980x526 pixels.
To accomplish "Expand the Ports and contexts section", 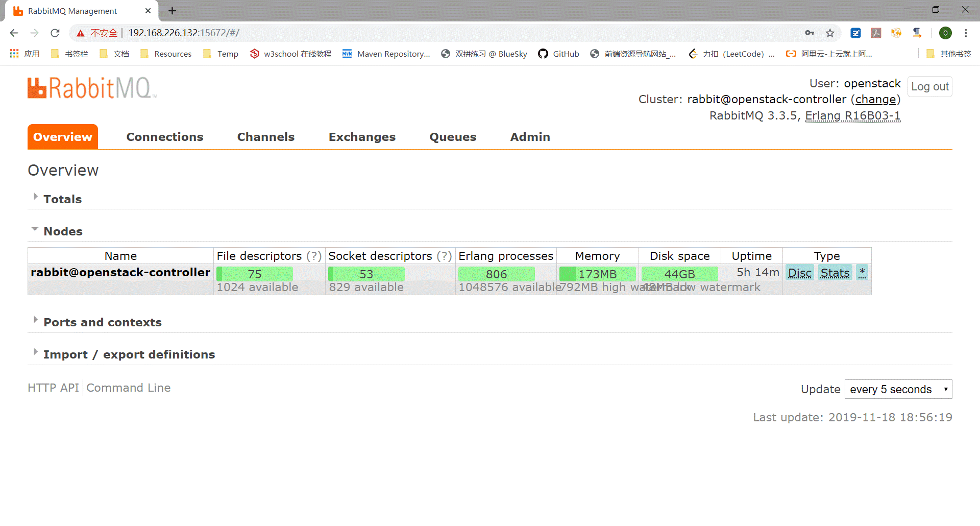I will [x=97, y=322].
